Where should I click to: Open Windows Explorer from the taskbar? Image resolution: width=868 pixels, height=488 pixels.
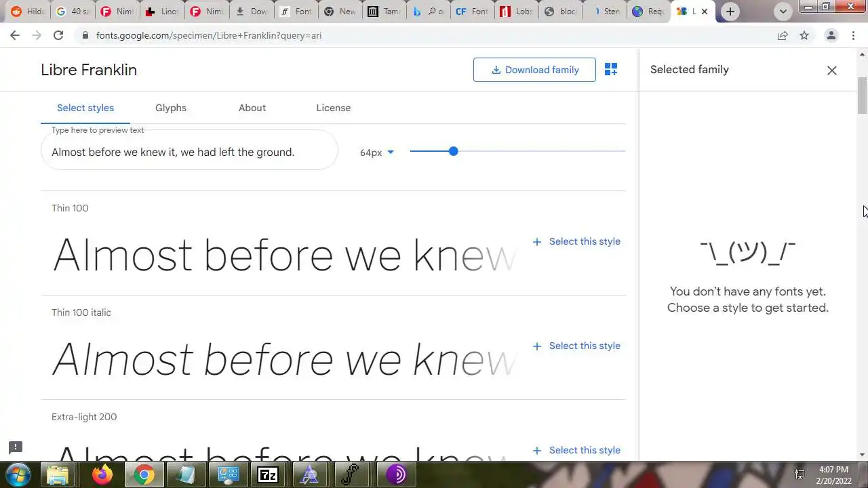59,474
